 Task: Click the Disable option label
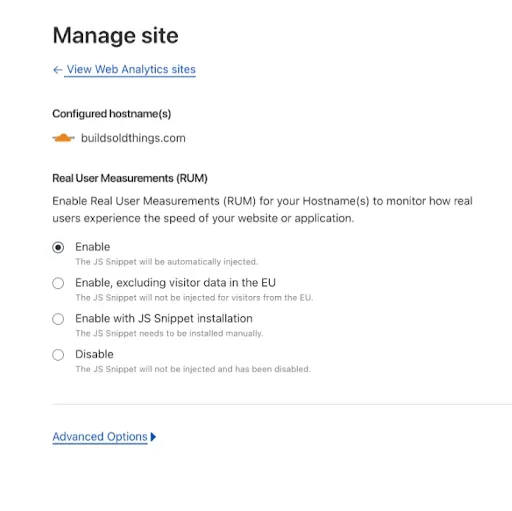pos(94,354)
